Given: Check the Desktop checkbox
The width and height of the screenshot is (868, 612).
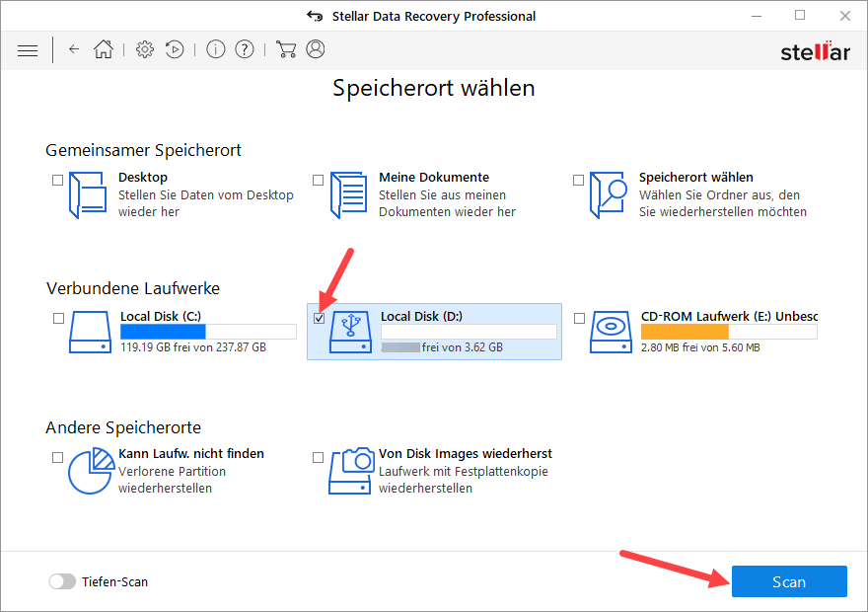Looking at the screenshot, I should [x=57, y=181].
